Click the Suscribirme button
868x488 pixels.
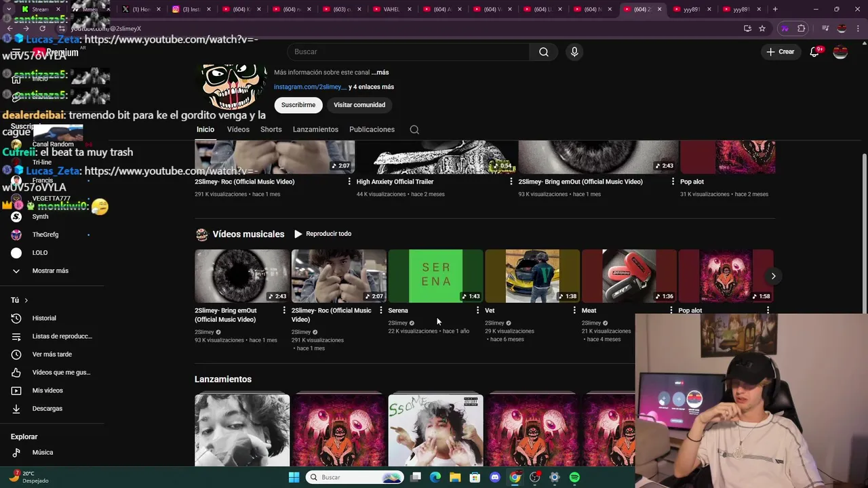point(298,105)
